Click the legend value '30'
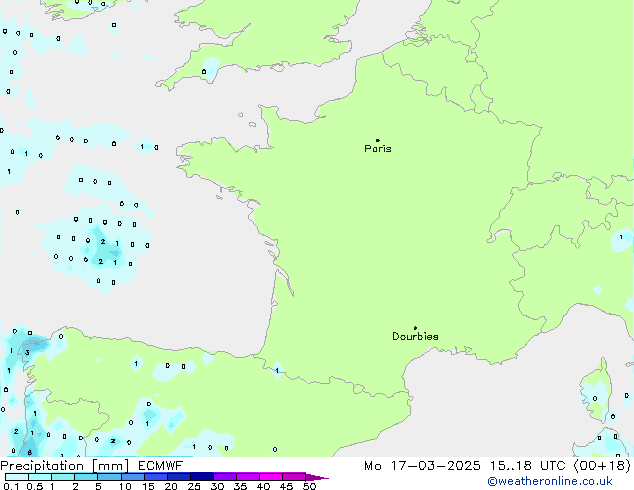The image size is (634, 490). pos(217,486)
